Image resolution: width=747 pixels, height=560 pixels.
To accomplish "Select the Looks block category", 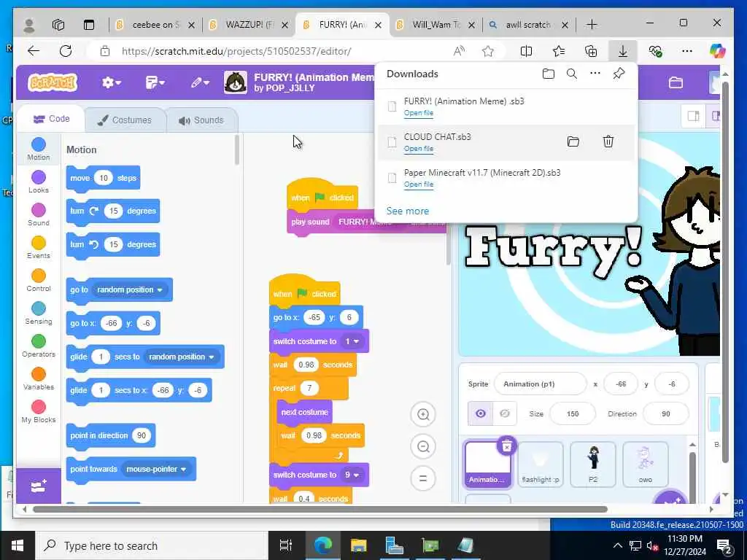I will point(39,182).
